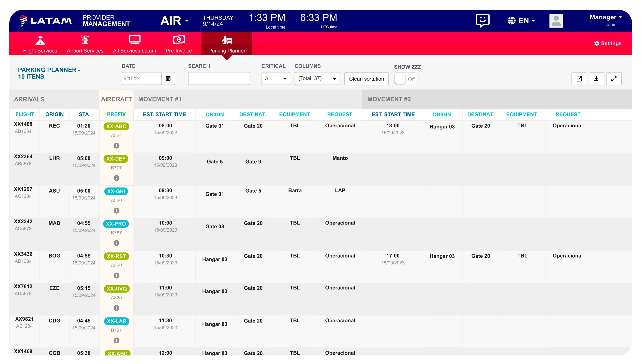
Task: Open All Services Latam tab
Action: coord(134,44)
